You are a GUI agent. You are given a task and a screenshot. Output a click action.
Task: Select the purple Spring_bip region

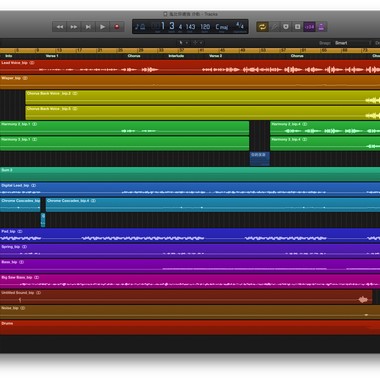point(190,251)
